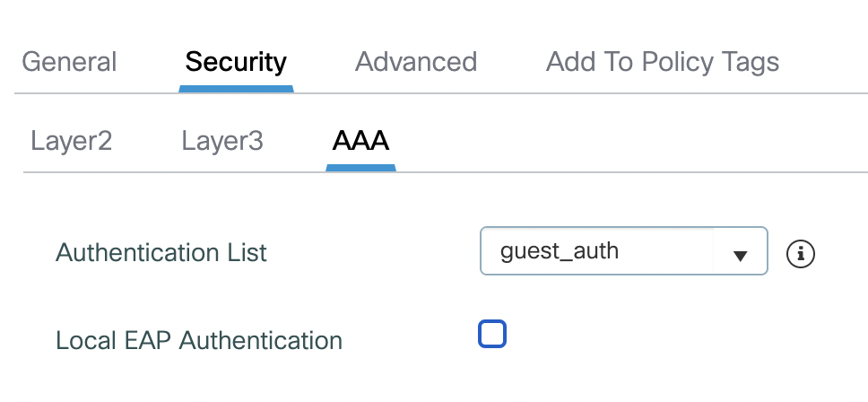Viewport: 868px width, 402px height.
Task: Click the blue underline beneath the Security tab
Action: [236, 88]
